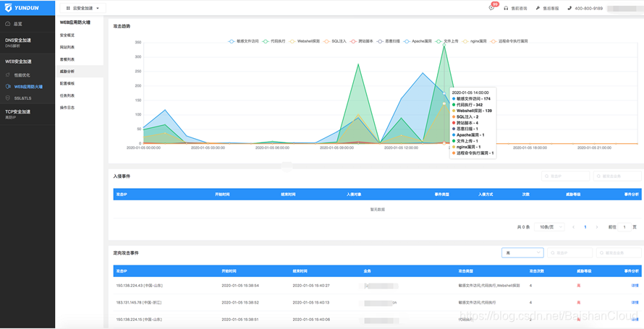Click the 前往 page number input box
The width and height of the screenshot is (644, 329).
coord(624,227)
